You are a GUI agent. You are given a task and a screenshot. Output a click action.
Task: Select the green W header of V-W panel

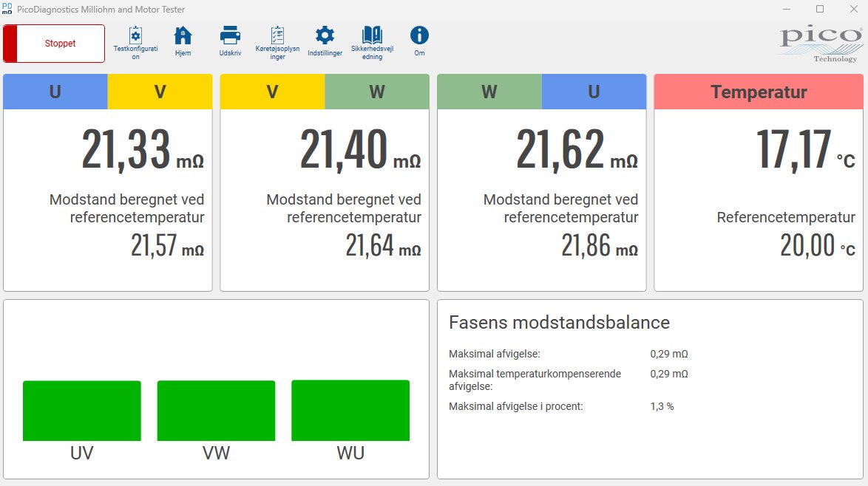pos(377,92)
